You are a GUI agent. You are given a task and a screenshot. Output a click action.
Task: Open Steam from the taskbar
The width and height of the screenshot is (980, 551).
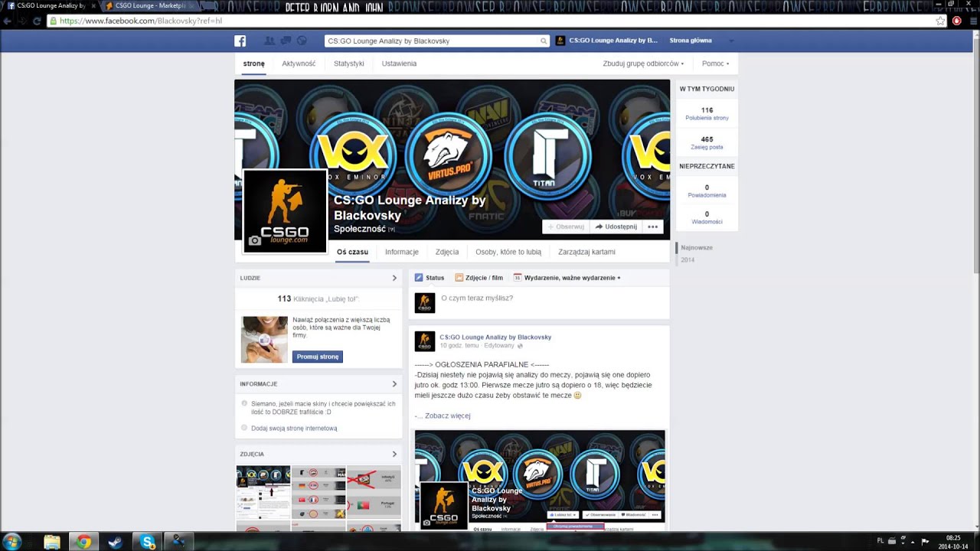(x=115, y=542)
